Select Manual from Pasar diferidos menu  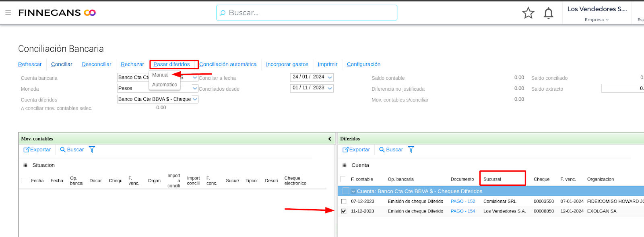click(160, 75)
